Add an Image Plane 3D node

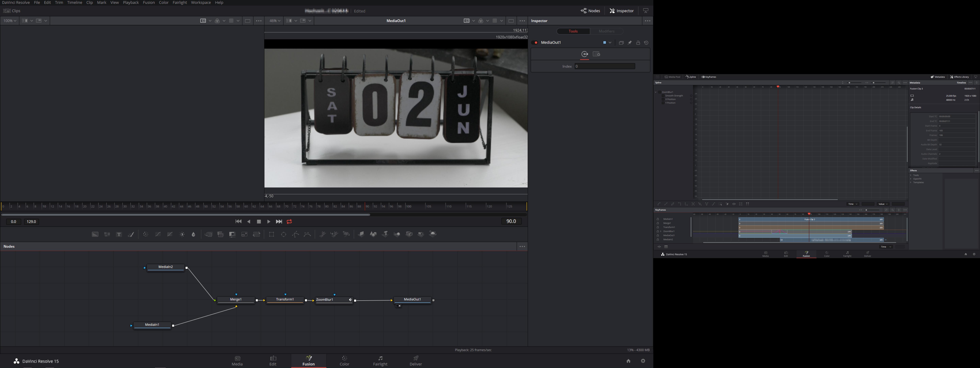361,234
